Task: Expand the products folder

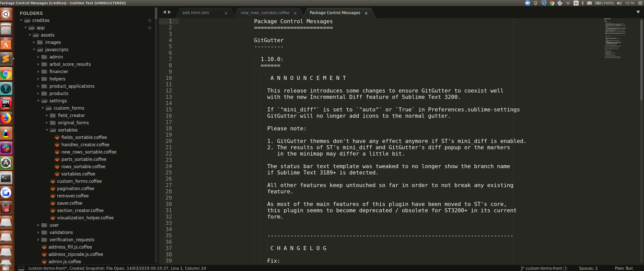Action: click(x=38, y=94)
